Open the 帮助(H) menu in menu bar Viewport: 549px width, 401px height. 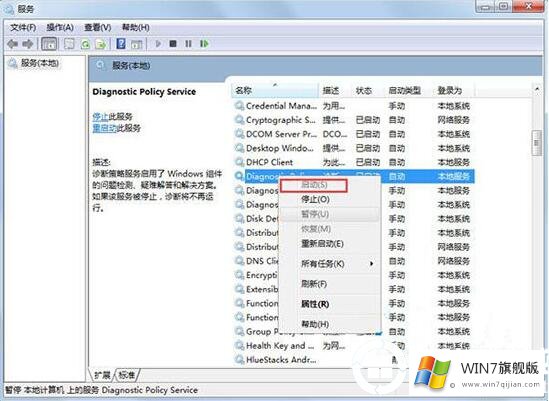point(135,27)
